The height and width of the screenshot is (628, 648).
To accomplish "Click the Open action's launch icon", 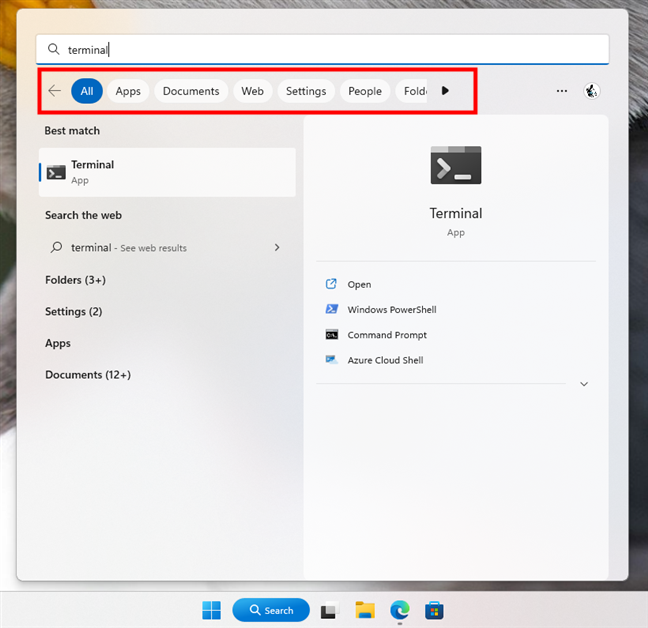I will point(331,284).
